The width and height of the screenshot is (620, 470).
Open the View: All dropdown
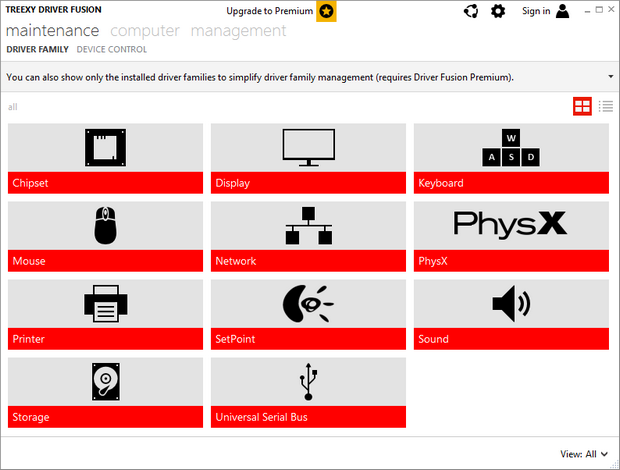coord(584,454)
